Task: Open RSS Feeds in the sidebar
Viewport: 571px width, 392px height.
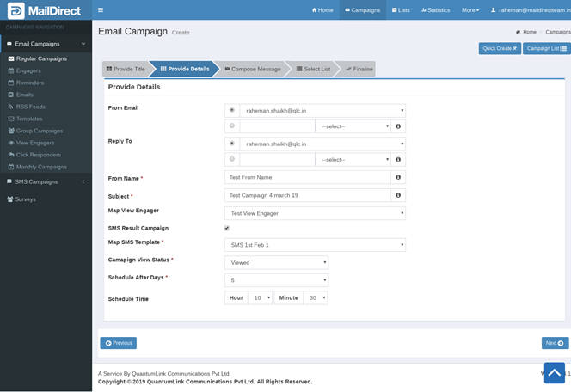Action: click(x=29, y=107)
